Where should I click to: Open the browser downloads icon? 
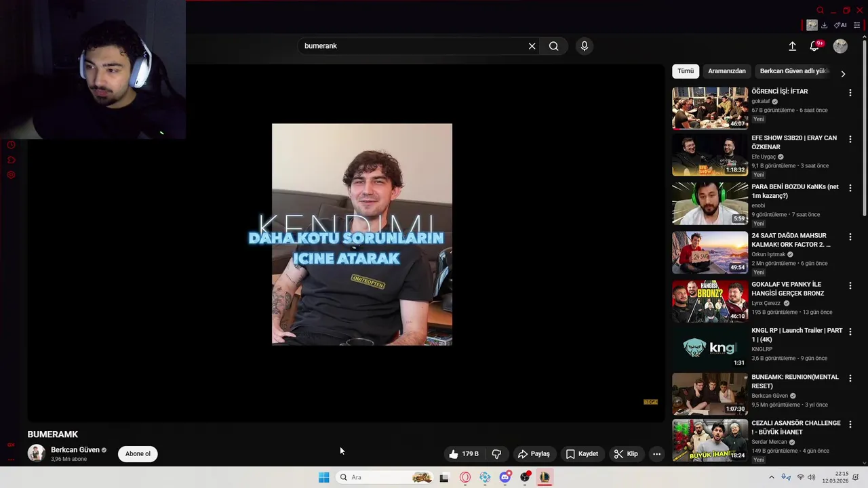pos(824,25)
